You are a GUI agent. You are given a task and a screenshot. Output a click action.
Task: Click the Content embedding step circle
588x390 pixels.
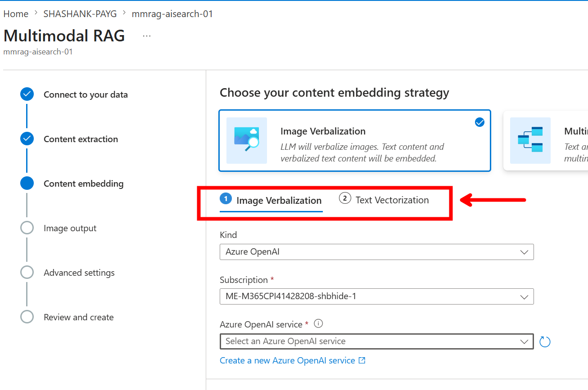coord(27,184)
